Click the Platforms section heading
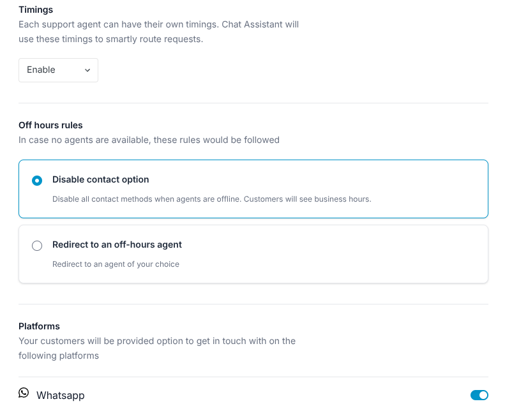 39,326
